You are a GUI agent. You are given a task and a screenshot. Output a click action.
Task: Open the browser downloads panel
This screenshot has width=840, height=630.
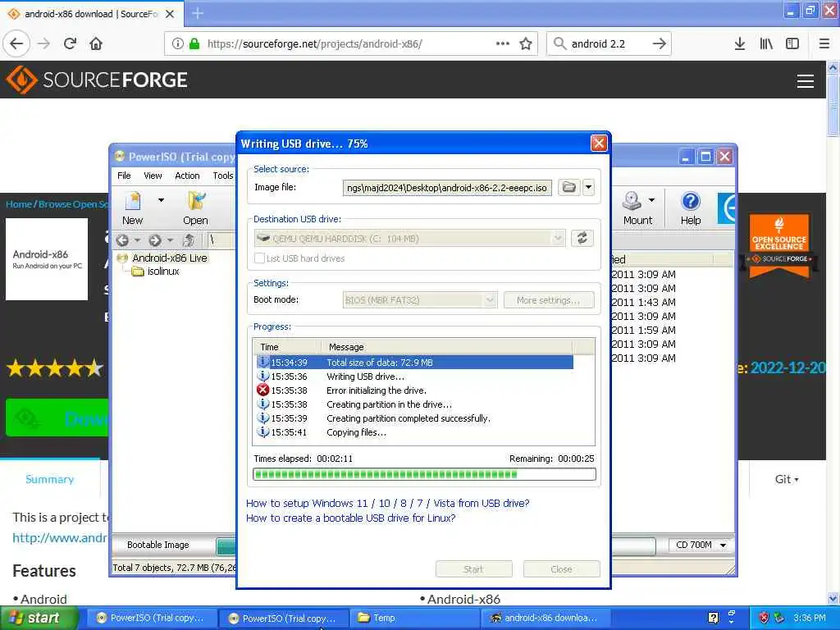(x=739, y=44)
